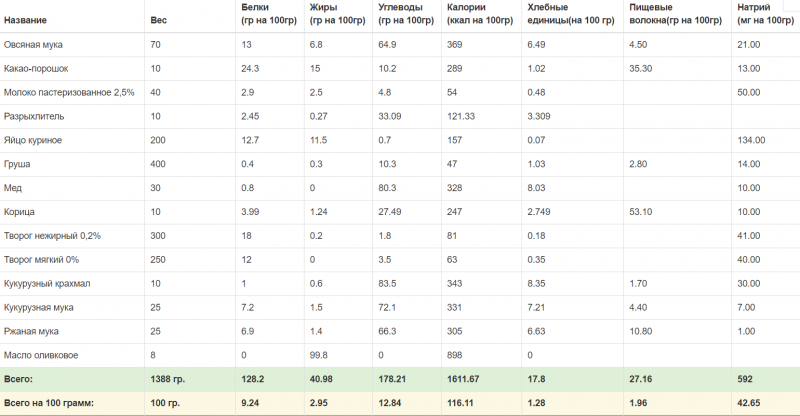Screen dimensions: 800x416
Task: Click the 'Хлебные единицы' column header
Action: click(570, 14)
